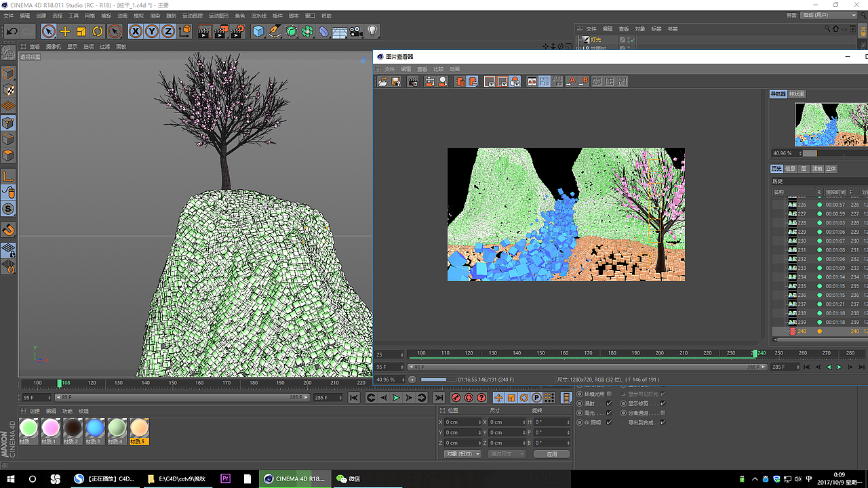Open the spline Pen tool

point(275,31)
